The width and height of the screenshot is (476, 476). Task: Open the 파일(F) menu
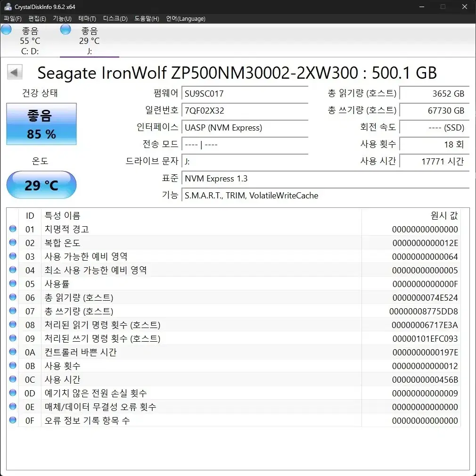point(13,19)
